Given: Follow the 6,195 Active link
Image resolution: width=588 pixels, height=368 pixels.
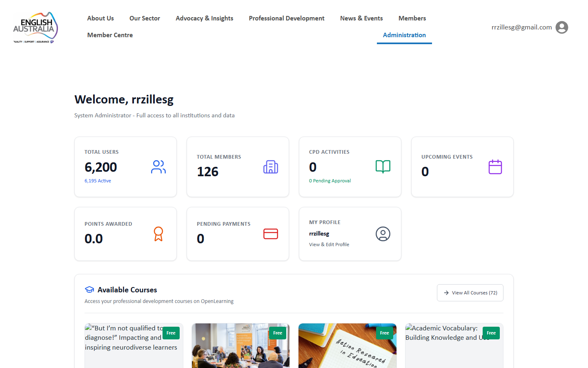Looking at the screenshot, I should point(98,181).
